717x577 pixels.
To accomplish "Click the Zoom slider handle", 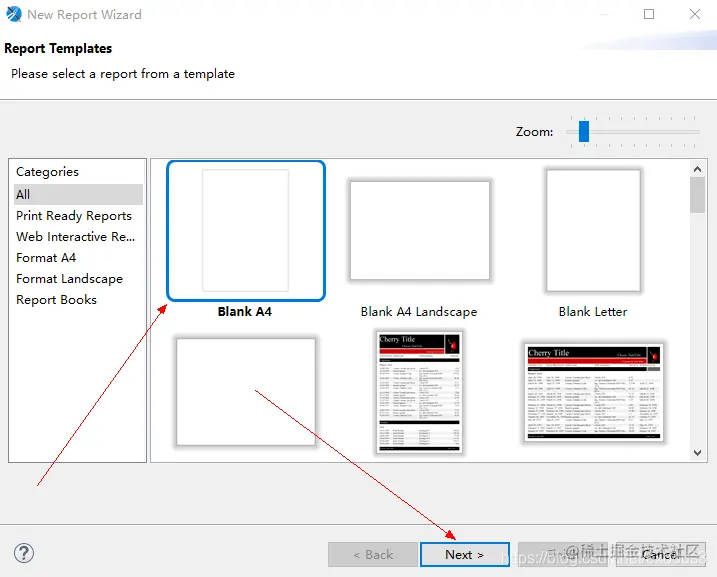I will (x=584, y=132).
